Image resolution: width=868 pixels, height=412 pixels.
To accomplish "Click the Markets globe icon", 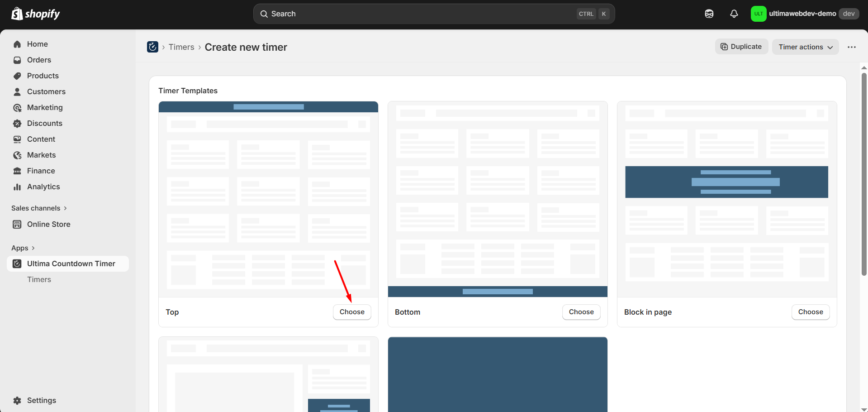I will [x=17, y=155].
